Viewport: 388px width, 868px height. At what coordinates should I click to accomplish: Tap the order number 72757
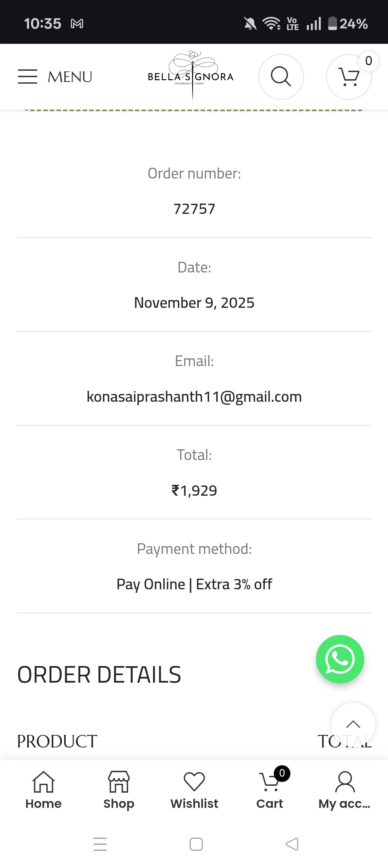click(194, 209)
